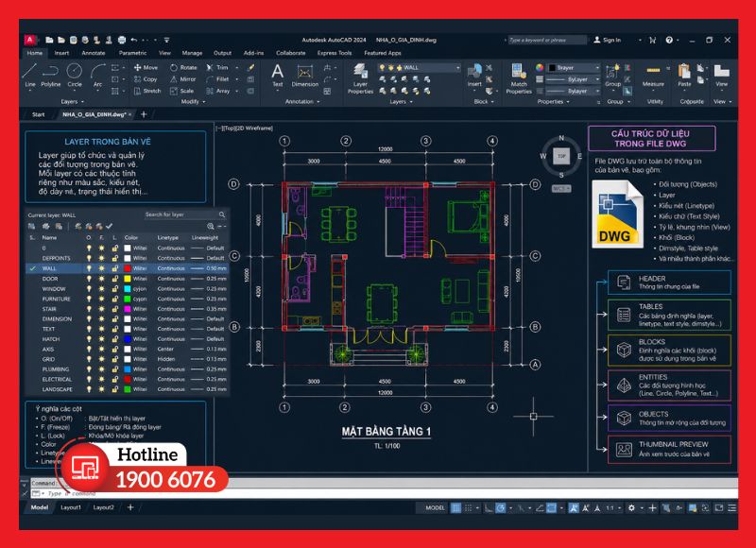This screenshot has width=756, height=548.
Task: Activate the Stretch command
Action: pos(147,91)
